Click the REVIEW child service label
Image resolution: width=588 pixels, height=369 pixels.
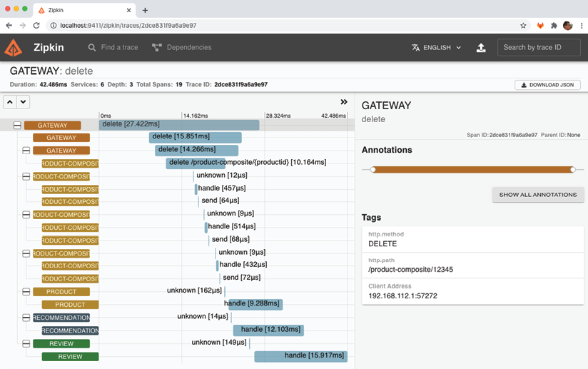[x=70, y=357]
